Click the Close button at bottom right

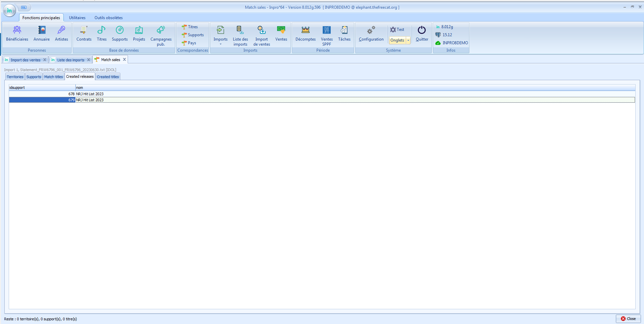(x=628, y=319)
